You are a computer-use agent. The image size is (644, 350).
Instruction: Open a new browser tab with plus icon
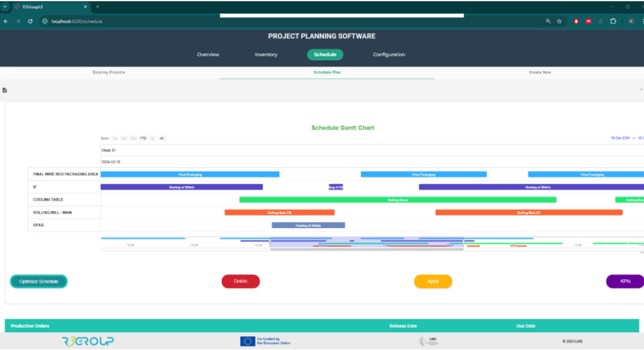pos(97,6)
